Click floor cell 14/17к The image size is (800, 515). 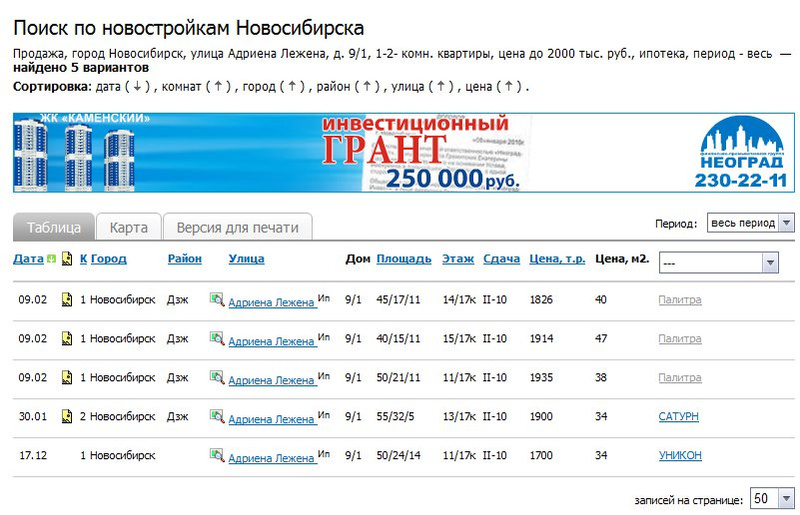tap(459, 300)
